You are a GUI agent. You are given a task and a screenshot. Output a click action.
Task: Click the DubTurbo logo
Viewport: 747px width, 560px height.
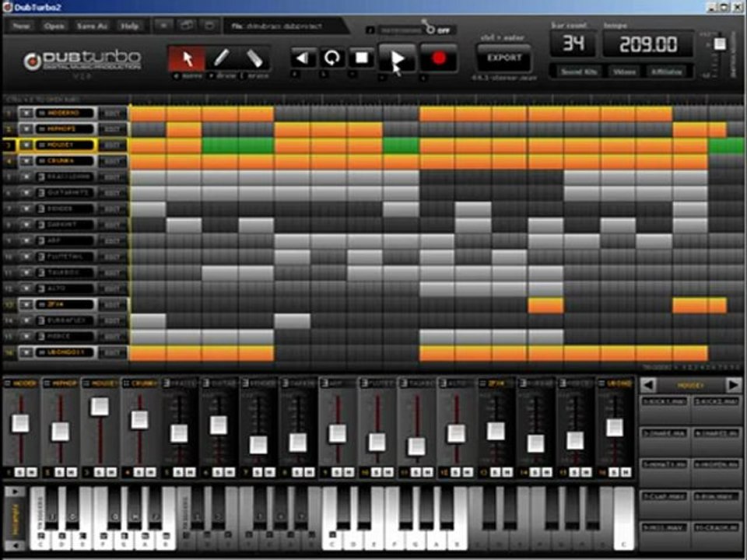tap(82, 61)
